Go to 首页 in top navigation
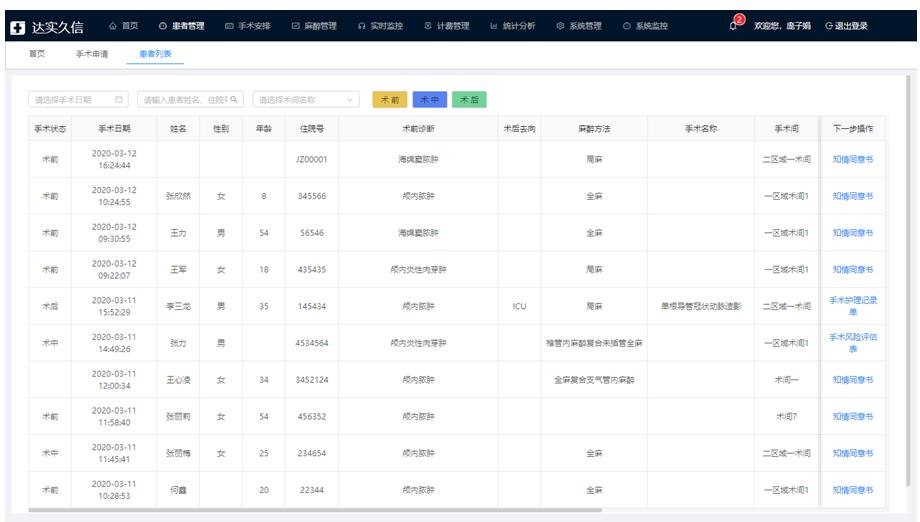 (124, 26)
